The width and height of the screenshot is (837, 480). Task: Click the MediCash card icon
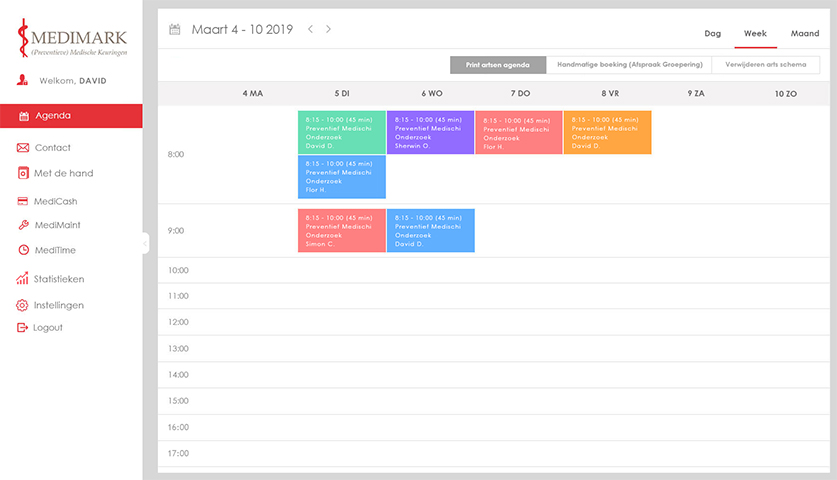24,201
